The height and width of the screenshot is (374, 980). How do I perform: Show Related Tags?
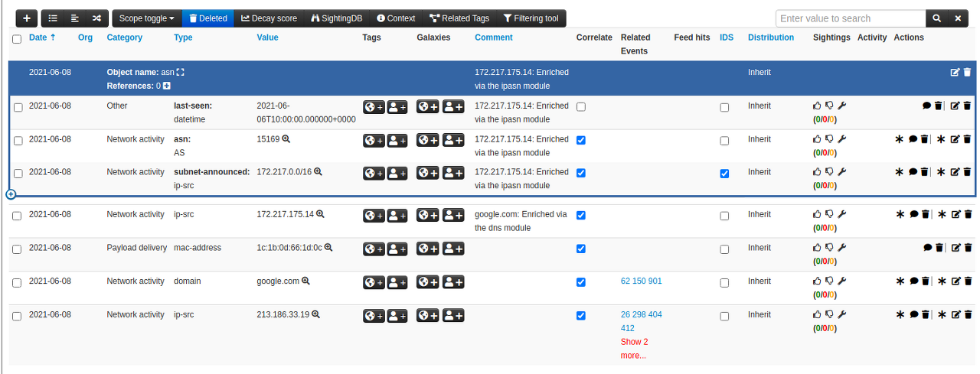pos(459,18)
